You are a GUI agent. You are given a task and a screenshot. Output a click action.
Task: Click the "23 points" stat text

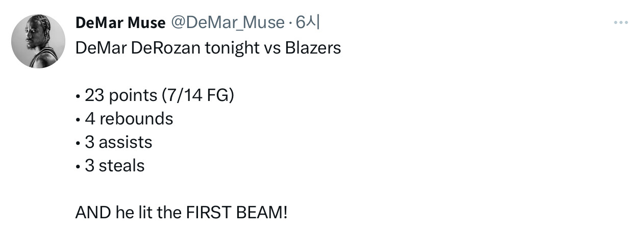(121, 95)
